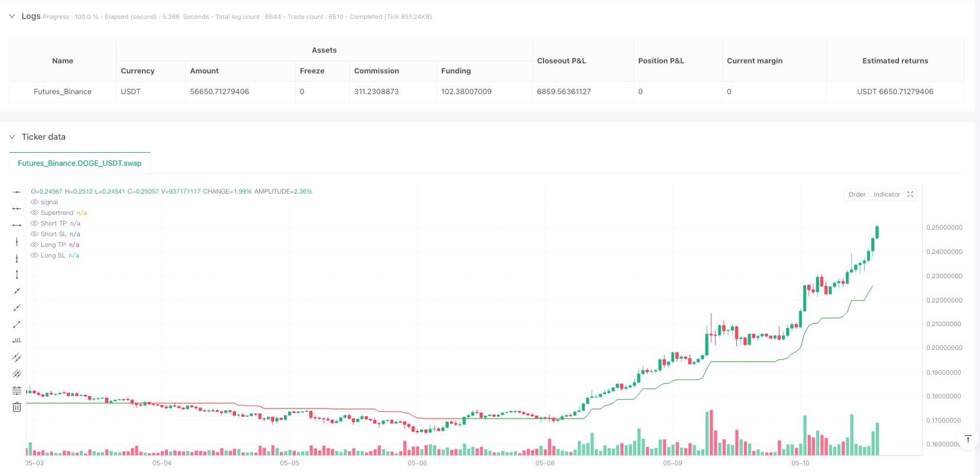
Task: Click the estimated returns value USDT 6650.71279406
Action: pos(895,92)
